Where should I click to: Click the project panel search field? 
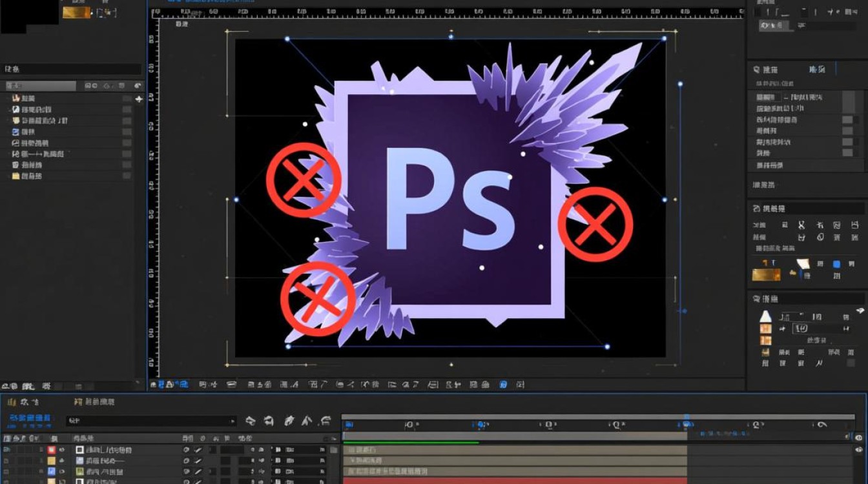72,69
